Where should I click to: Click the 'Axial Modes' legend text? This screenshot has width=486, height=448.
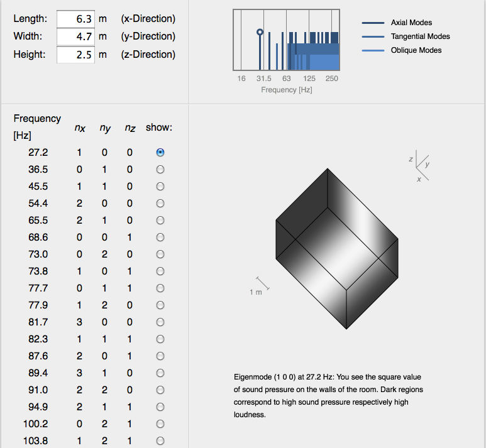[411, 23]
